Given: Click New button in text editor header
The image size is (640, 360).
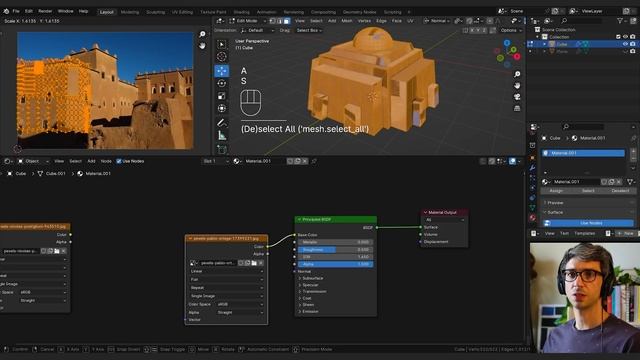Looking at the screenshot, I should (x=625, y=233).
